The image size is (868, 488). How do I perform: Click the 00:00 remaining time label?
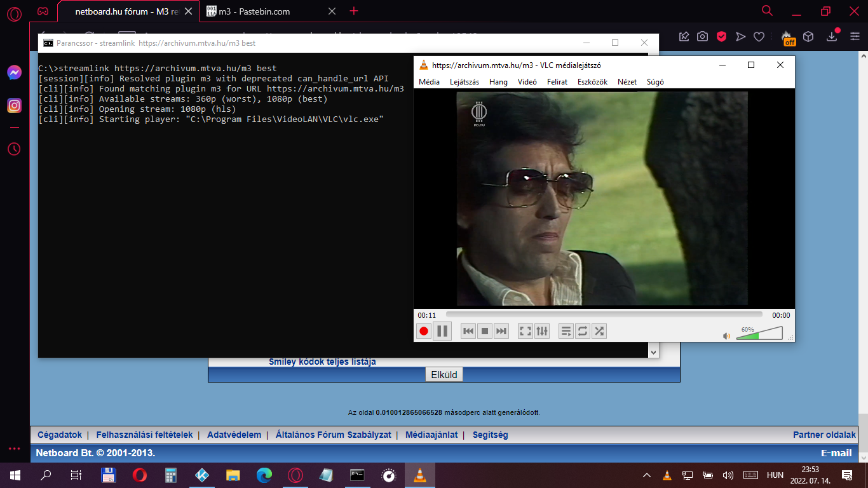click(x=781, y=315)
